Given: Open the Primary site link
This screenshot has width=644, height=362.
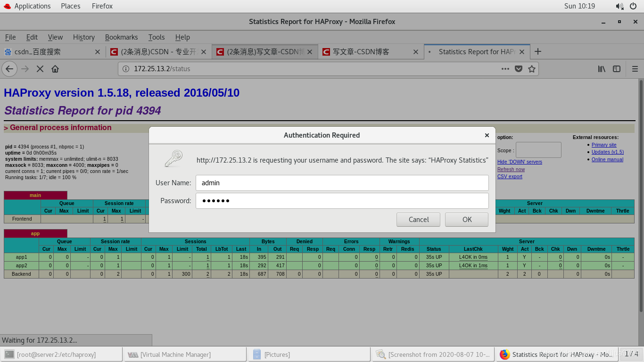Looking at the screenshot, I should click(604, 145).
